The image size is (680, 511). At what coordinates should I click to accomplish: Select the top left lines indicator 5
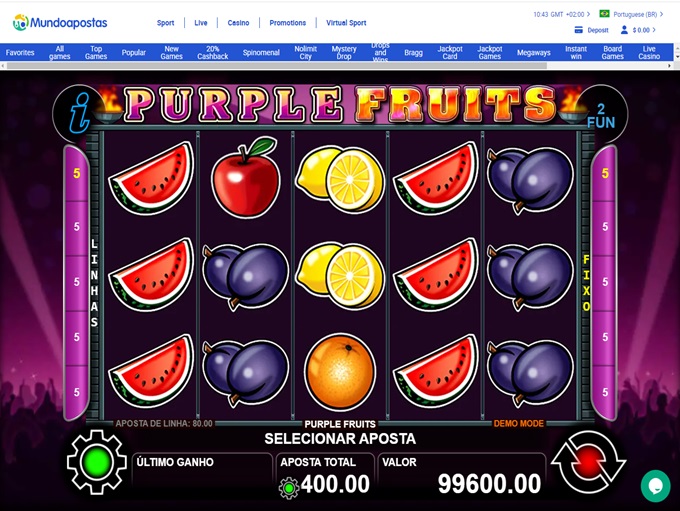76,173
